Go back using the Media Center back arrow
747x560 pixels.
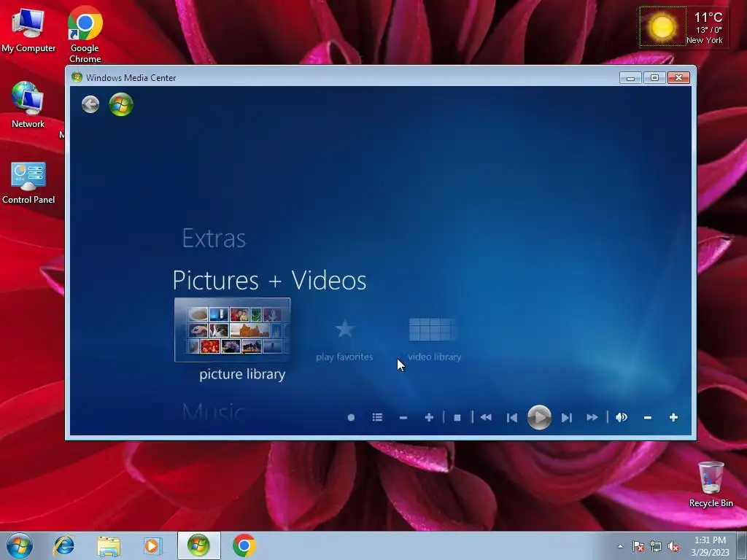tap(90, 104)
